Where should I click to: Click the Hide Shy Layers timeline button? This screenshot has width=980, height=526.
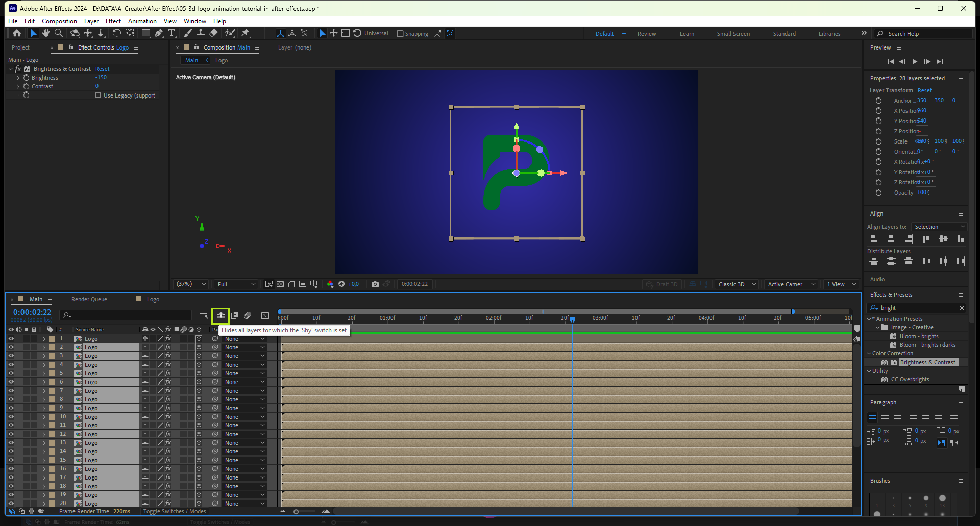click(220, 316)
